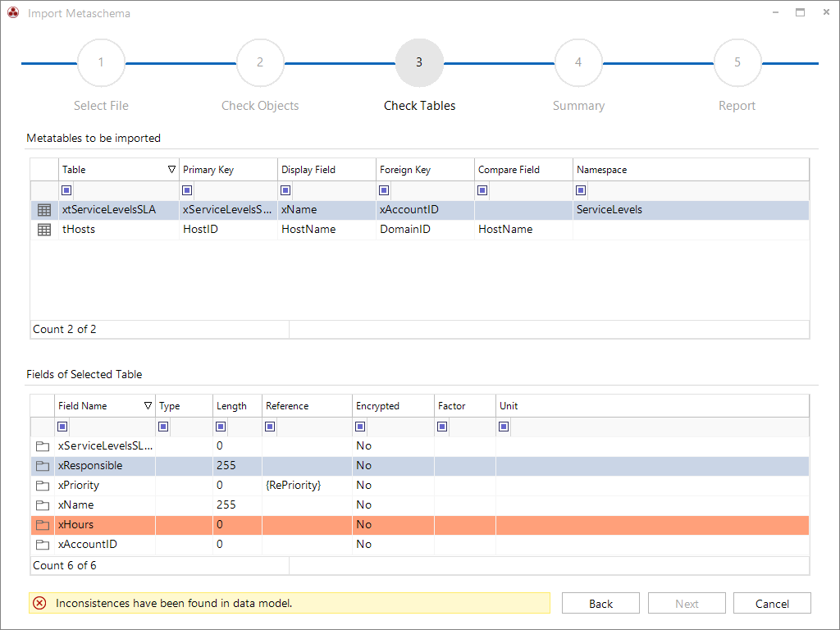Click the folder icon beside xResponsible field
Screen dimensions: 840x630
tap(43, 466)
